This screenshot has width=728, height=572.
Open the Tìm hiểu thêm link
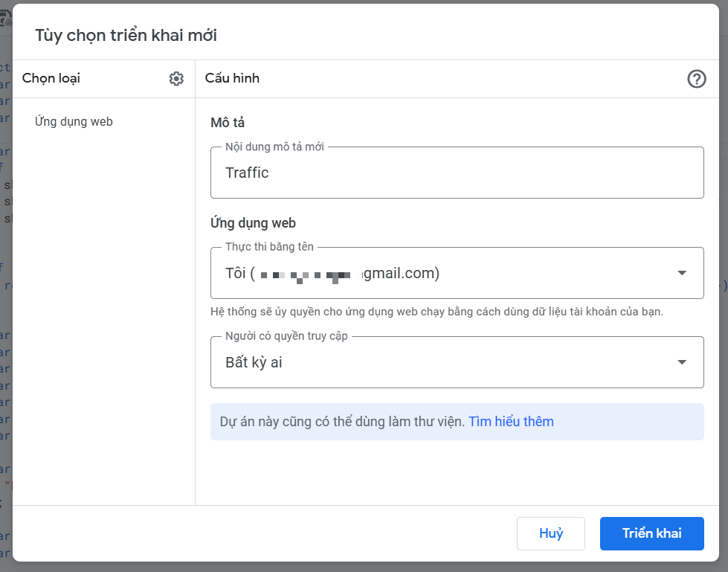click(x=511, y=422)
